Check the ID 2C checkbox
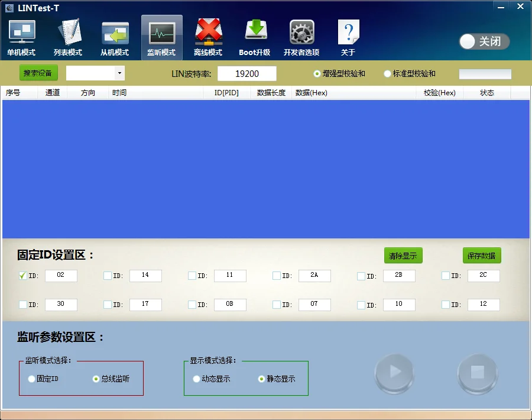The height and width of the screenshot is (420, 532). tap(446, 276)
